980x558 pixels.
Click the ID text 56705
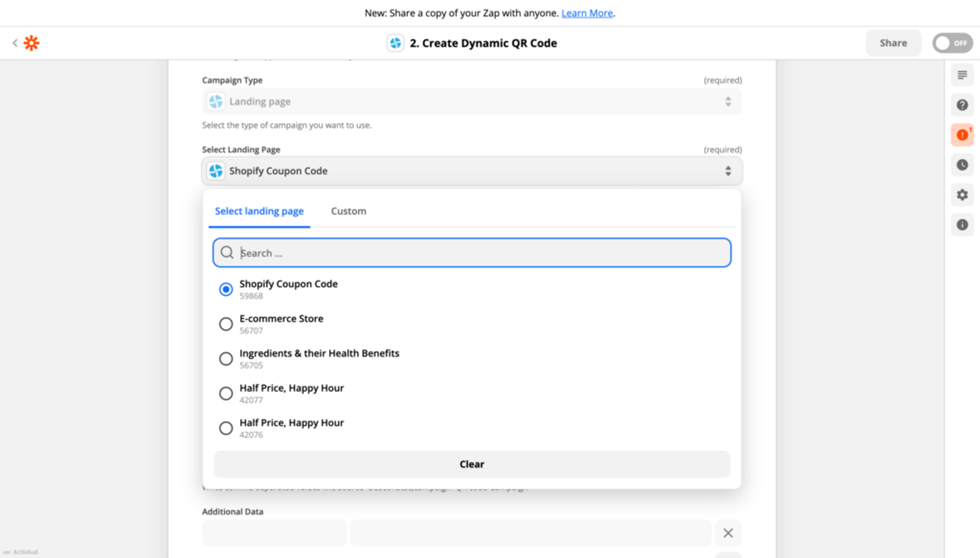251,366
